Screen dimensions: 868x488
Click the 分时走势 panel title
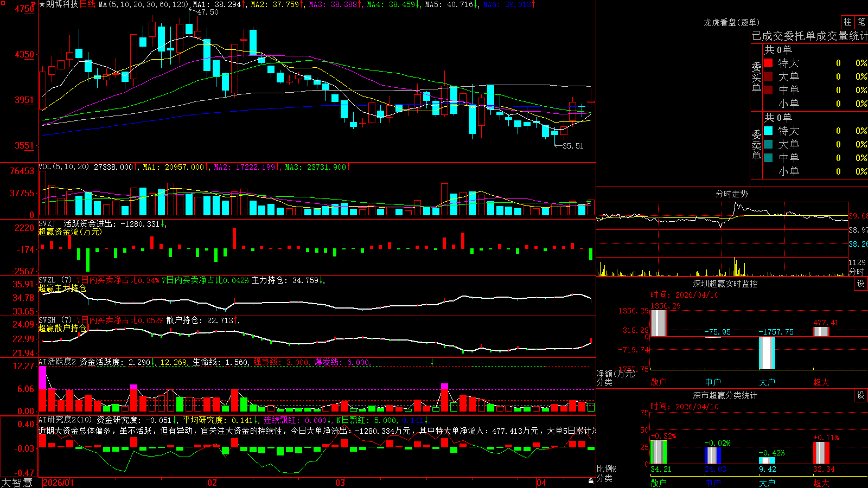[732, 194]
